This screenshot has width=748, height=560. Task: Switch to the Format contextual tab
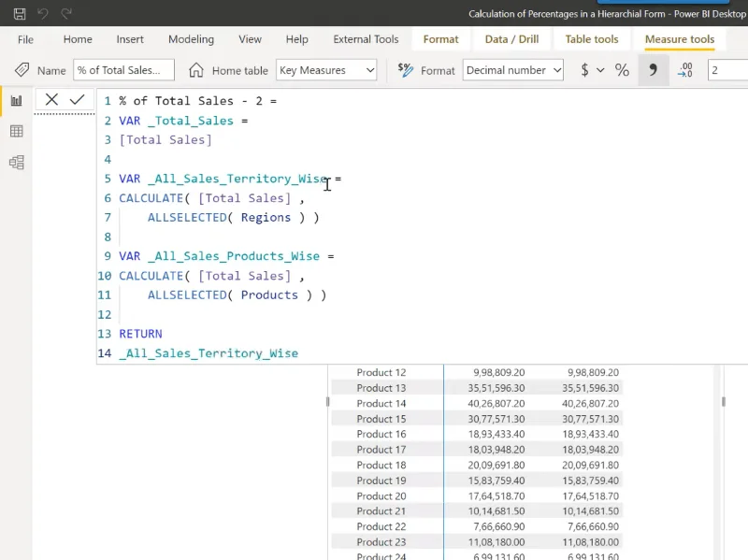point(440,39)
